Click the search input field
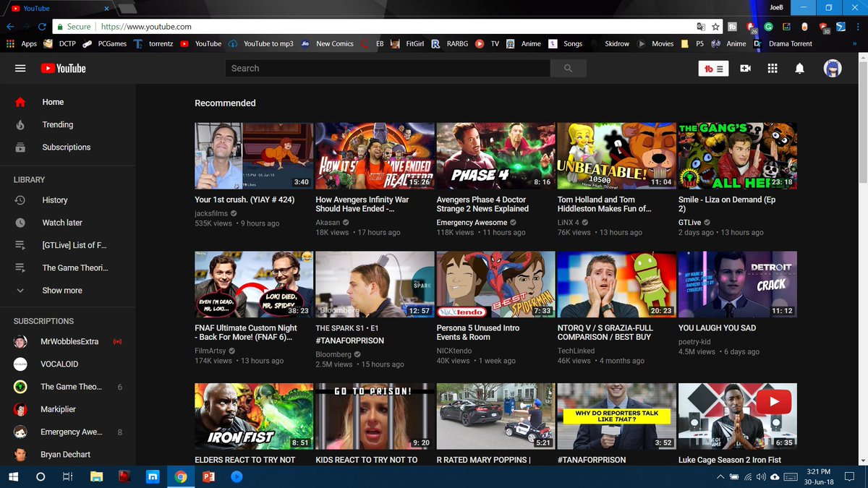The image size is (868, 488). (388, 68)
